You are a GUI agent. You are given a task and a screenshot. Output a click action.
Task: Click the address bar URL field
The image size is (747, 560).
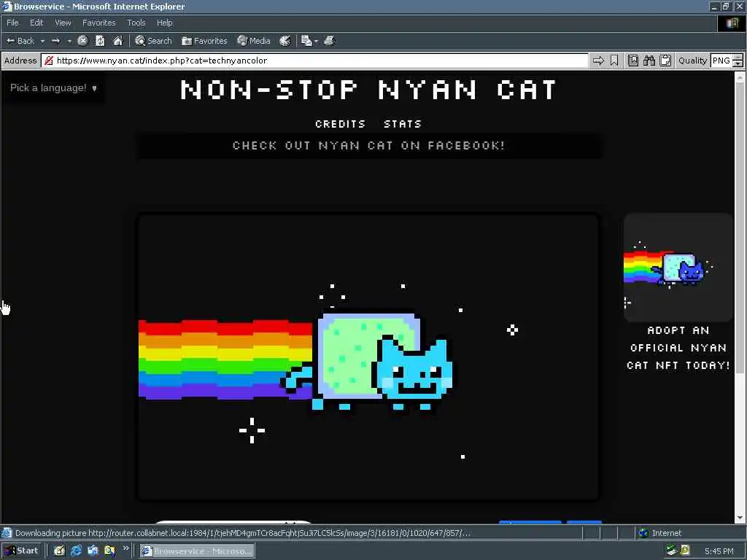(314, 61)
